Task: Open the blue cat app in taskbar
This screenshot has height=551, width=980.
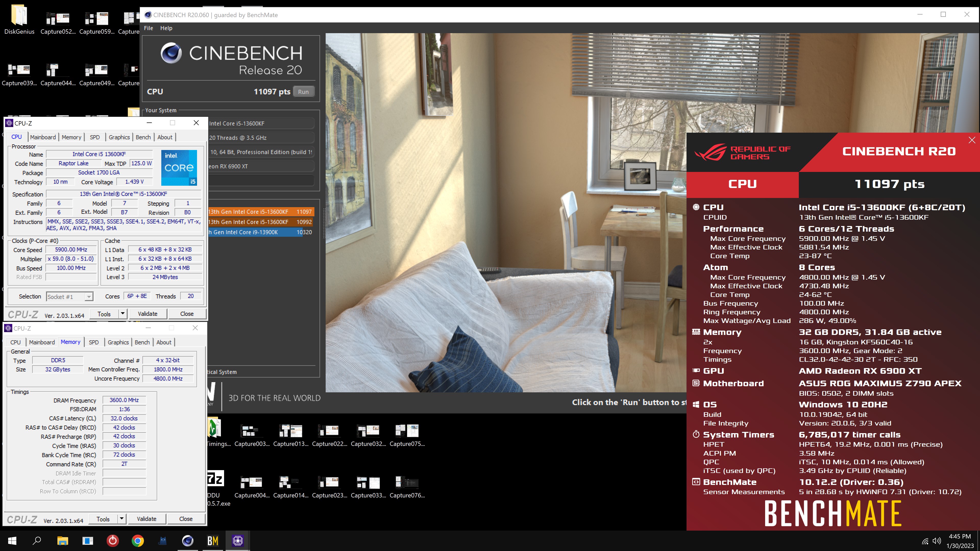Action: tap(163, 541)
